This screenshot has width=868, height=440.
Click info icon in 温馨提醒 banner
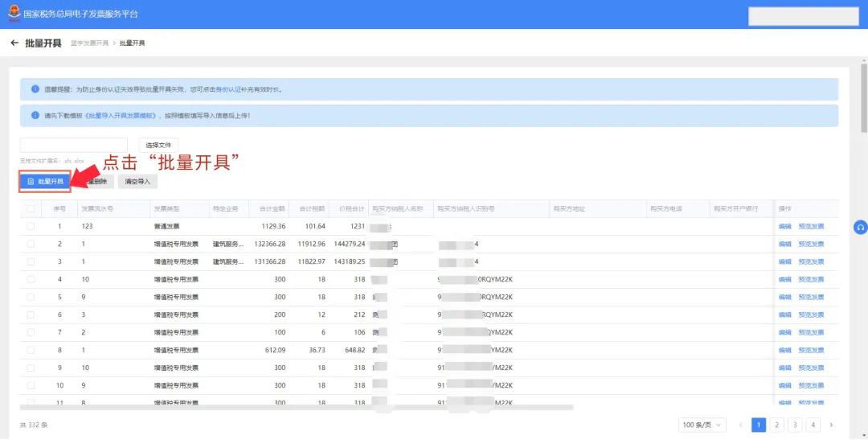pos(35,89)
